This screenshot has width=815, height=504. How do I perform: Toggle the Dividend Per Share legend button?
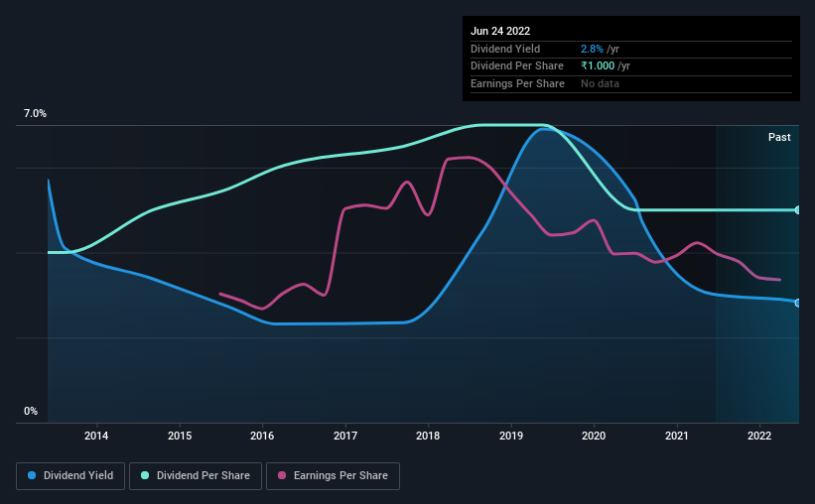click(196, 476)
